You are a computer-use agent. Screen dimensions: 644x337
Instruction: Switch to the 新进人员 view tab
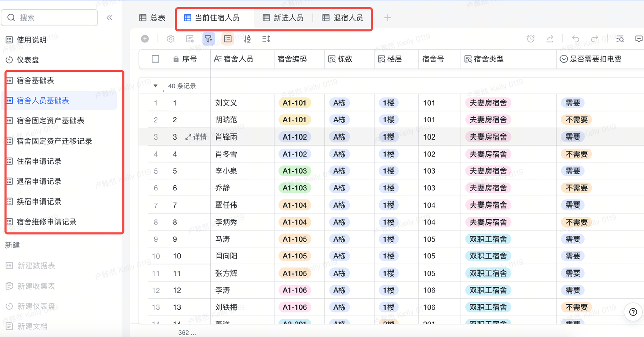click(283, 18)
